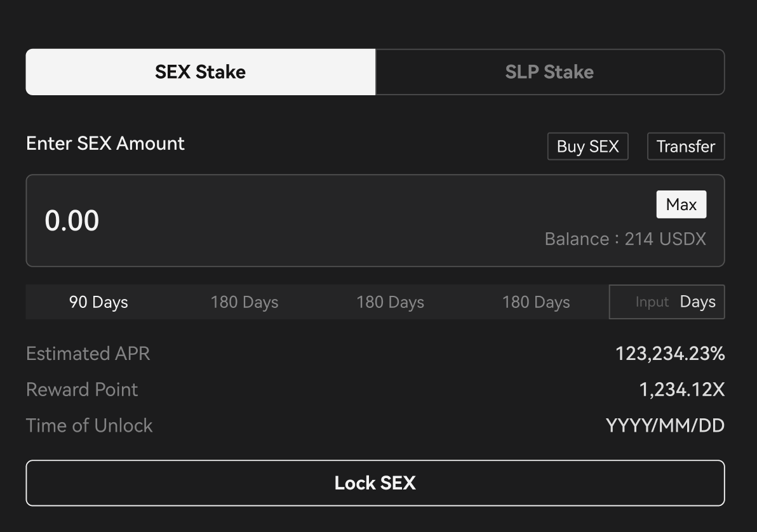Open the Transfer option

(x=685, y=146)
